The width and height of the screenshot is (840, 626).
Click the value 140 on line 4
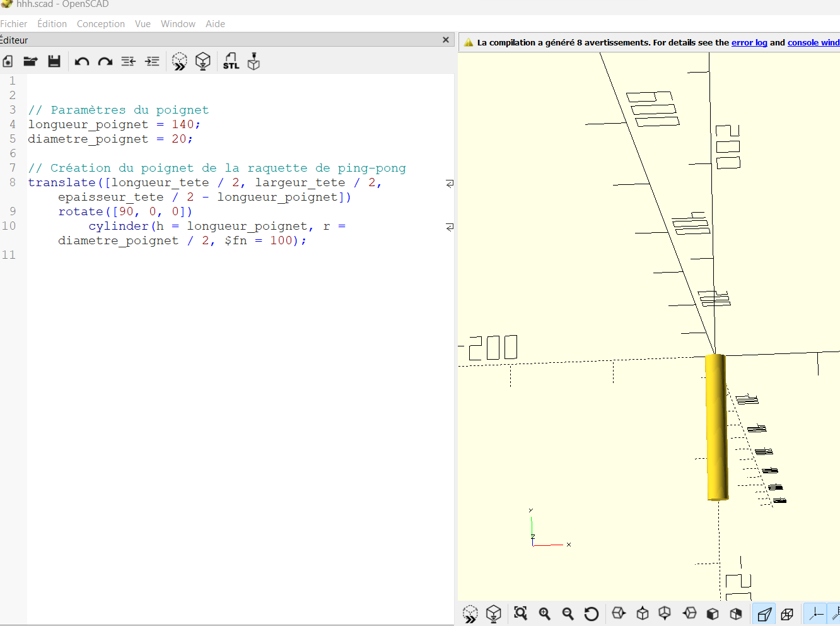183,124
